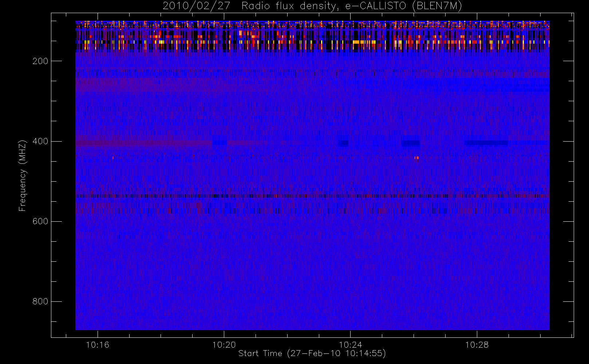This screenshot has width=589, height=364.
Task: Click the small orange spot near 10:16:30
Action: tap(113, 158)
